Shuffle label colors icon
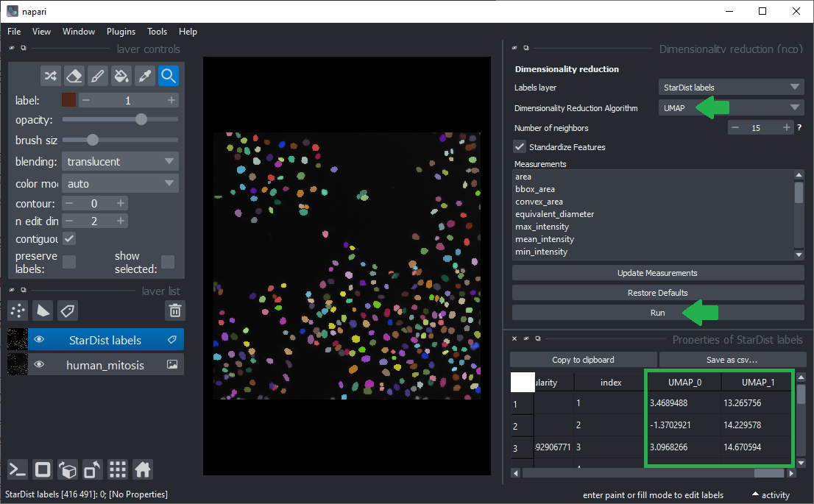 coord(50,76)
